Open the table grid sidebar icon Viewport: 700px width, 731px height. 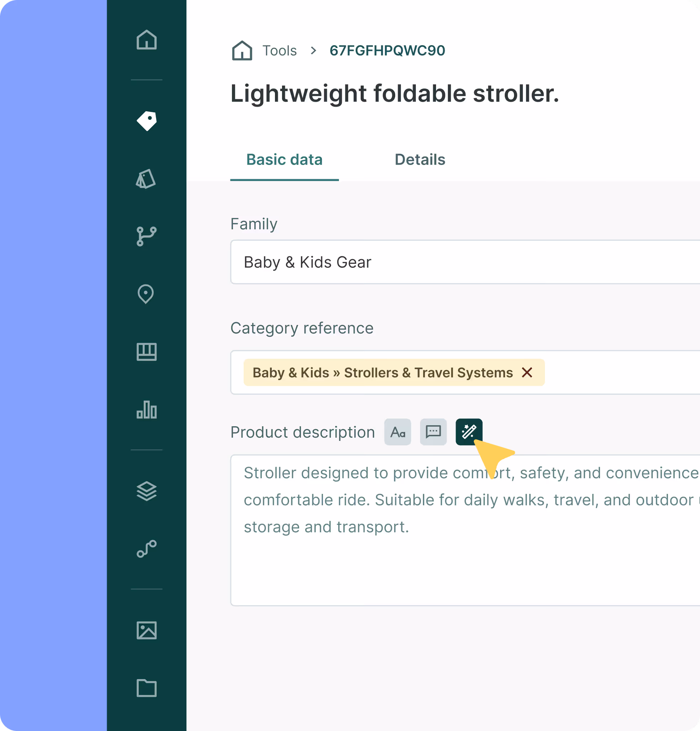coord(146,352)
